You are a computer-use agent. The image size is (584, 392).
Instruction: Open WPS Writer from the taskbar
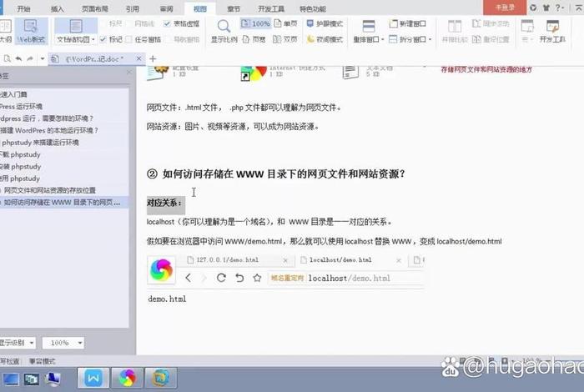(x=93, y=378)
